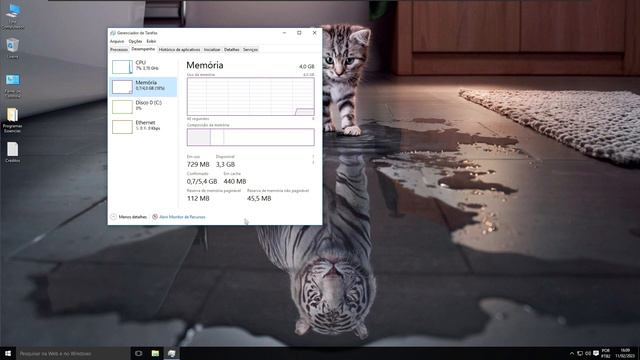Open the Painel de Controle desktop icon
The image size is (640, 360).
[x=13, y=85]
